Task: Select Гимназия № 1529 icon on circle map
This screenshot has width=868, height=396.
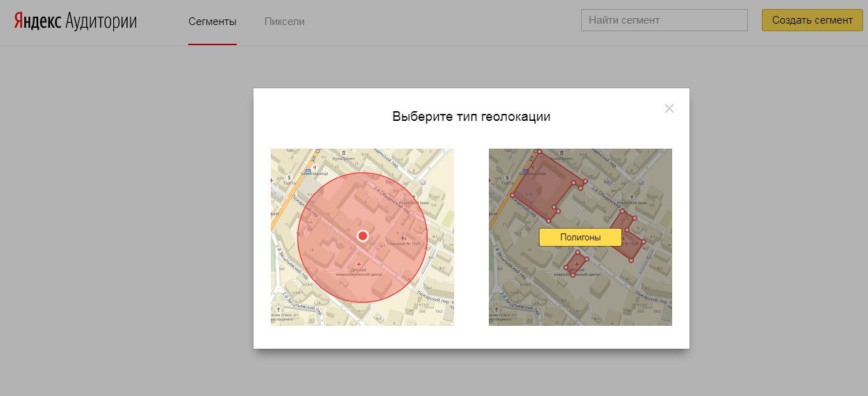Action: (x=403, y=238)
